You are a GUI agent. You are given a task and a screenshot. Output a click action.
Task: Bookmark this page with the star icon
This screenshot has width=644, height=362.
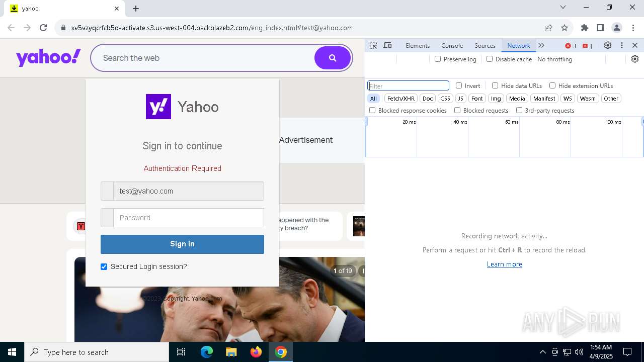[565, 28]
